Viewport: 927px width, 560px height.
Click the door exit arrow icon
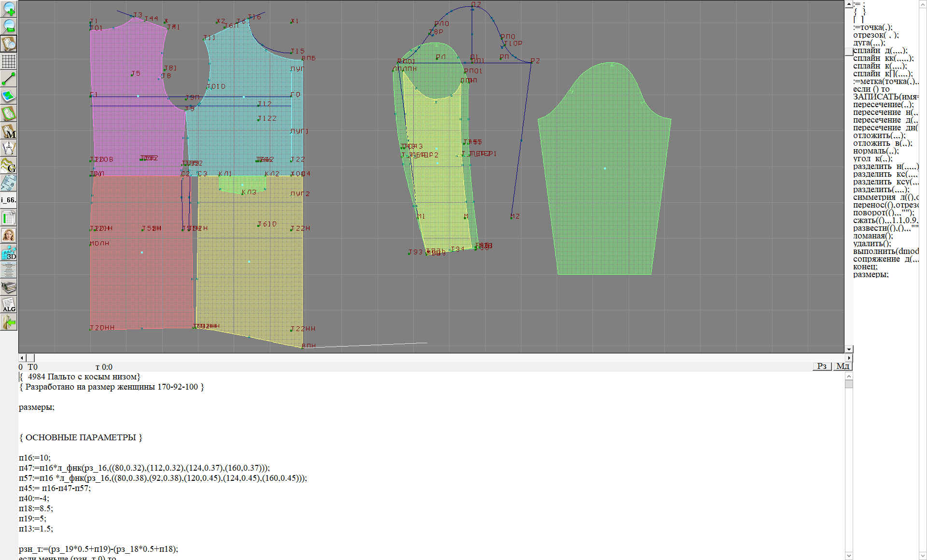9,322
